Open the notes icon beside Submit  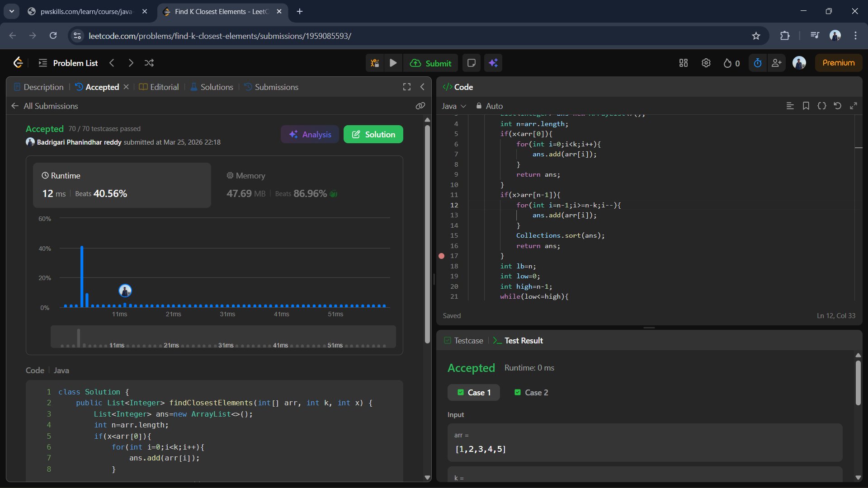click(x=471, y=63)
